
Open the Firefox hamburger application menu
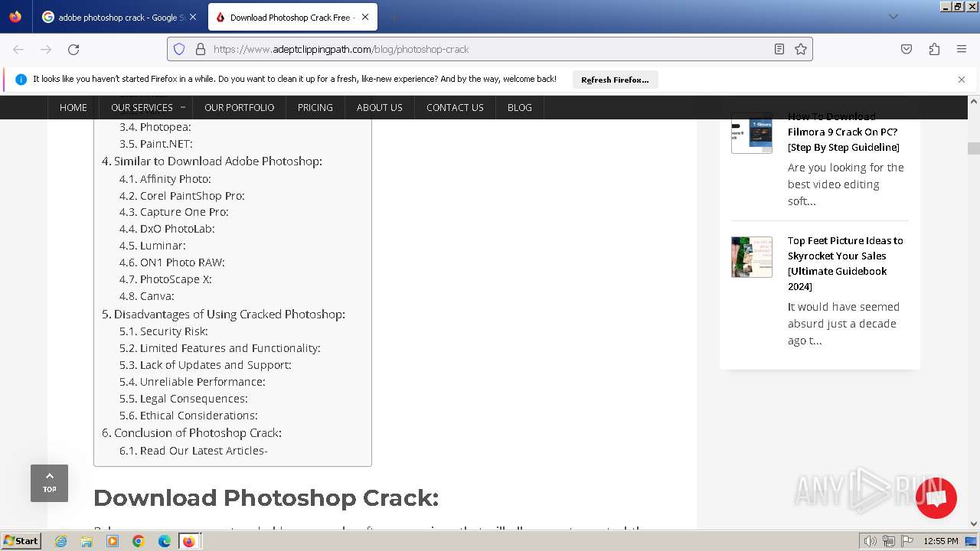962,49
